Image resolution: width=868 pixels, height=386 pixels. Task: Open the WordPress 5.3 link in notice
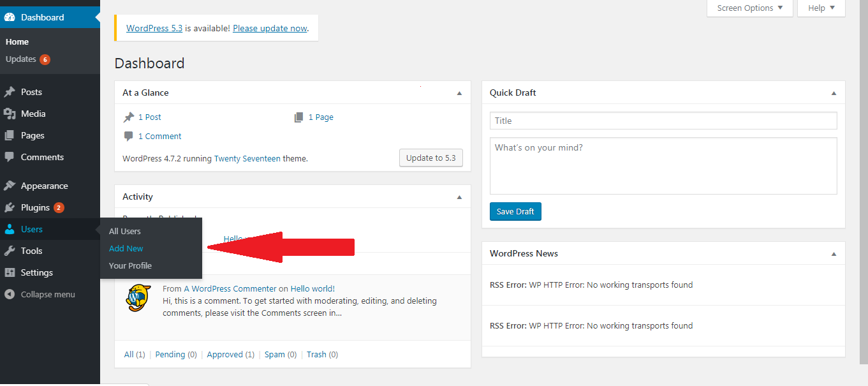154,28
